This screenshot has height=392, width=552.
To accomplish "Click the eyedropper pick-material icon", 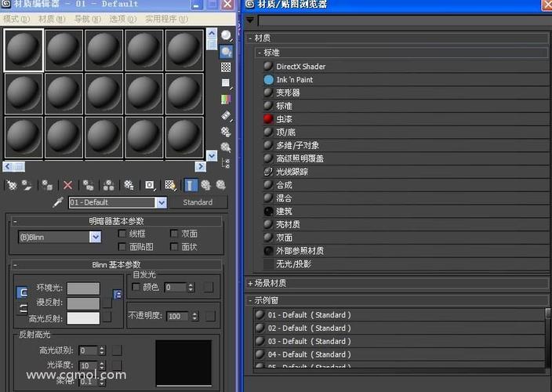I will (x=58, y=202).
